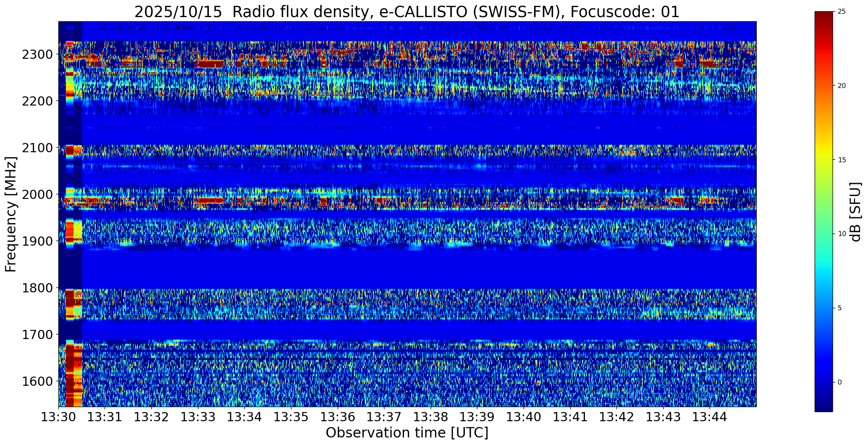This screenshot has width=868, height=445.
Task: Click the 13:42 time tick label
Action: (x=617, y=417)
